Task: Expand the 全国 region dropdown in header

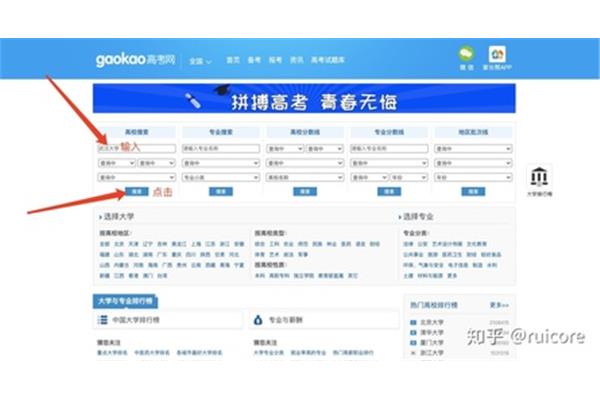Action: pyautogui.click(x=200, y=61)
